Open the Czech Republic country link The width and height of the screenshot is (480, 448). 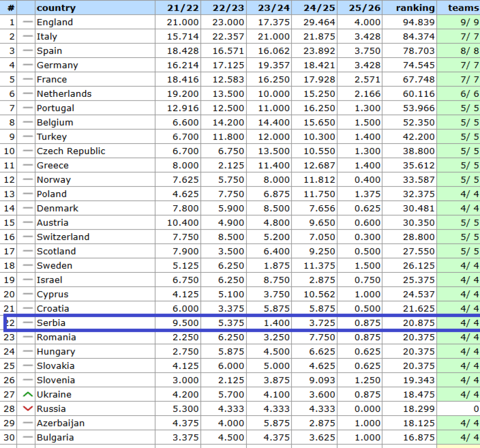[x=71, y=151]
